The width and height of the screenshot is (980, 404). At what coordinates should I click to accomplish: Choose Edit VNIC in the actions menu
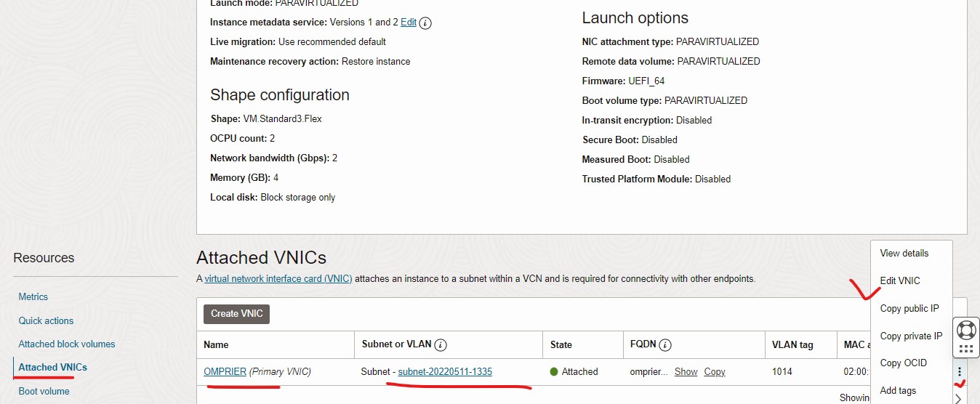900,281
